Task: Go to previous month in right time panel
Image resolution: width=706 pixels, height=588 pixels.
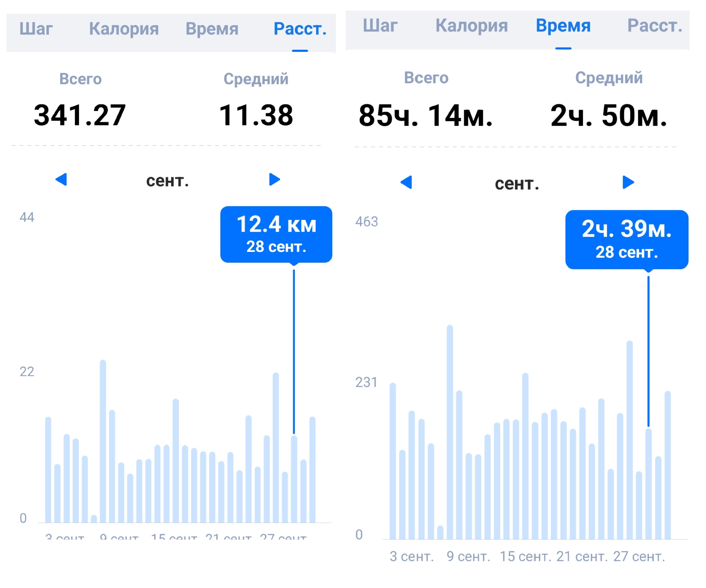Action: click(x=406, y=182)
